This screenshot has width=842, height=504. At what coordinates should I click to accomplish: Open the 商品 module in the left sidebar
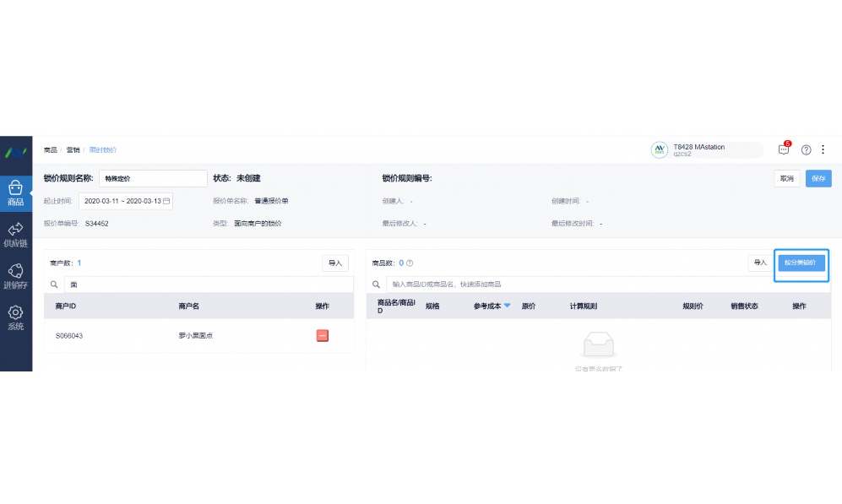tap(15, 191)
